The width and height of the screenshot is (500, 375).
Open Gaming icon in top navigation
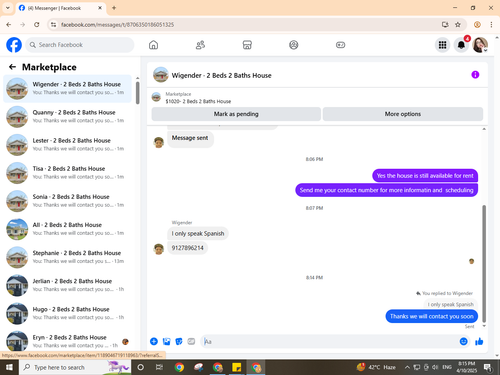point(340,45)
